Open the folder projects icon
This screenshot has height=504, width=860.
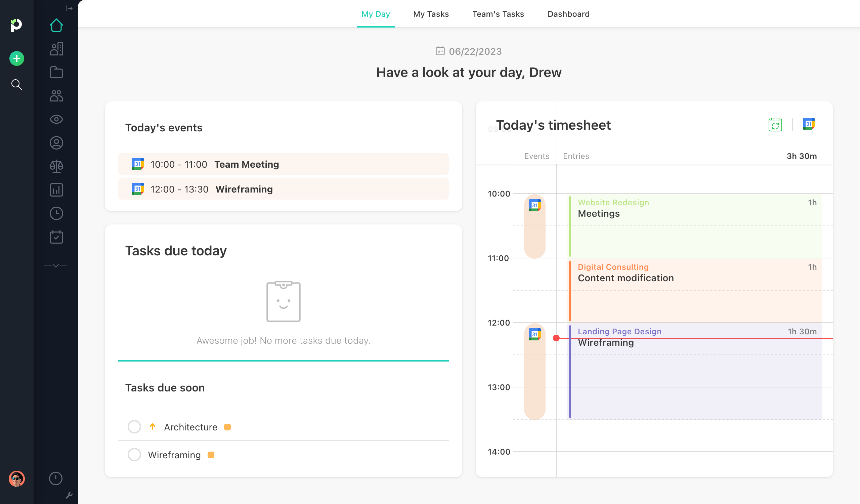point(56,72)
